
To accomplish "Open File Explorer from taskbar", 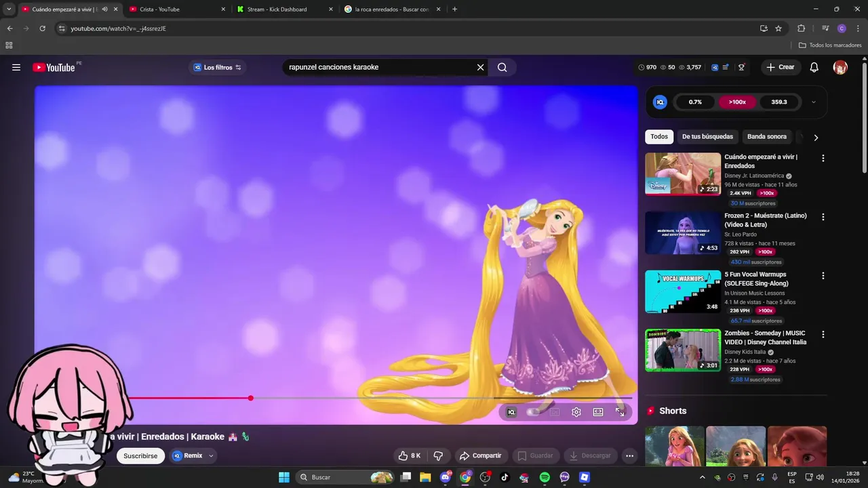I will [425, 477].
